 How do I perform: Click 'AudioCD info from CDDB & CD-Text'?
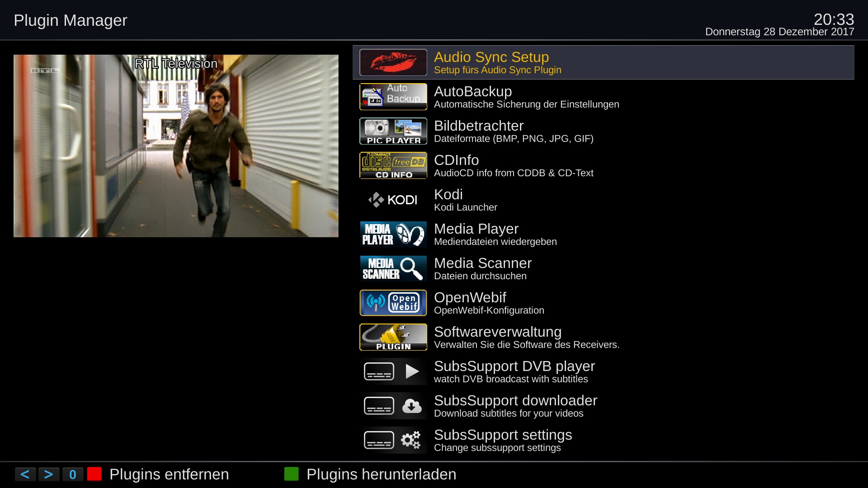(x=514, y=173)
